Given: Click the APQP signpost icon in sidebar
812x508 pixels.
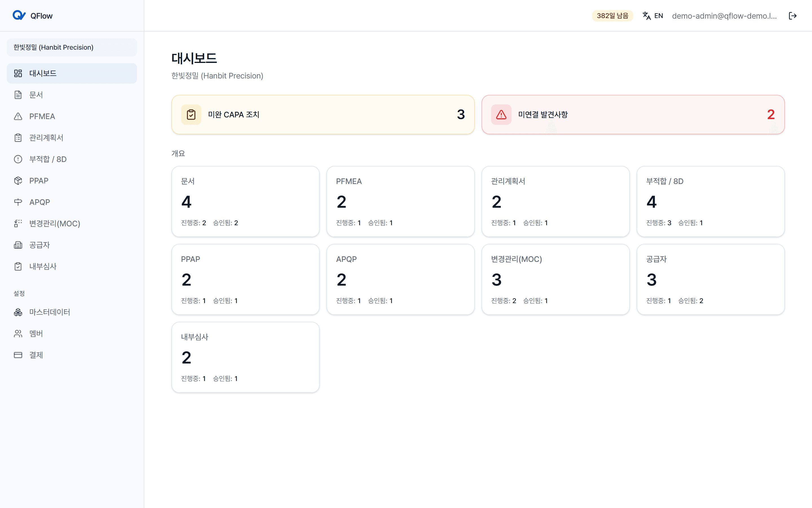Looking at the screenshot, I should coord(18,202).
